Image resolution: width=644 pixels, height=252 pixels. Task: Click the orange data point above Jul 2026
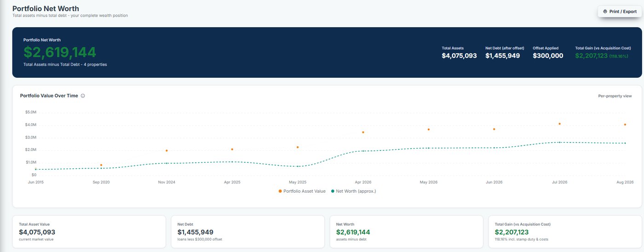560,124
